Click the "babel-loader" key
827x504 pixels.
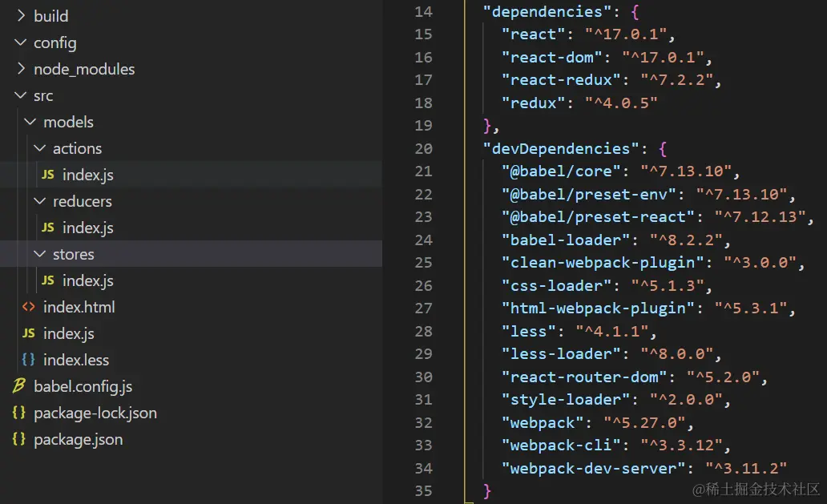pyautogui.click(x=566, y=240)
